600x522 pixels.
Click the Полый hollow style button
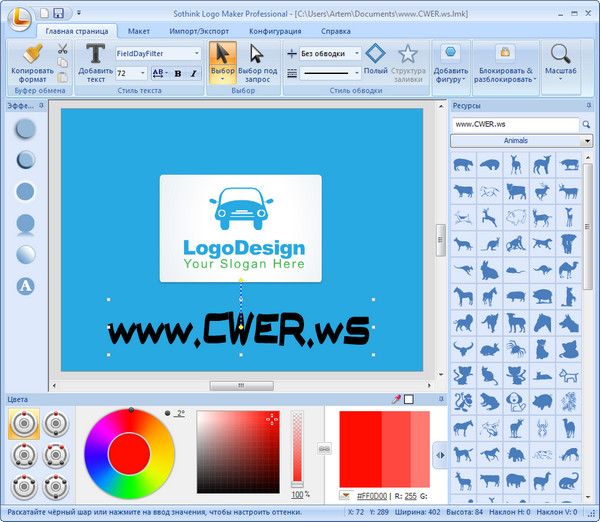[x=375, y=54]
